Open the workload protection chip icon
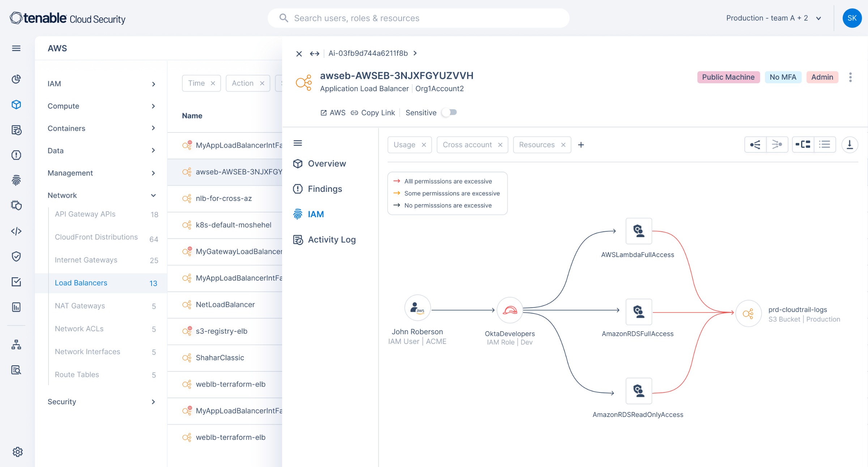The width and height of the screenshot is (868, 467). (16, 205)
